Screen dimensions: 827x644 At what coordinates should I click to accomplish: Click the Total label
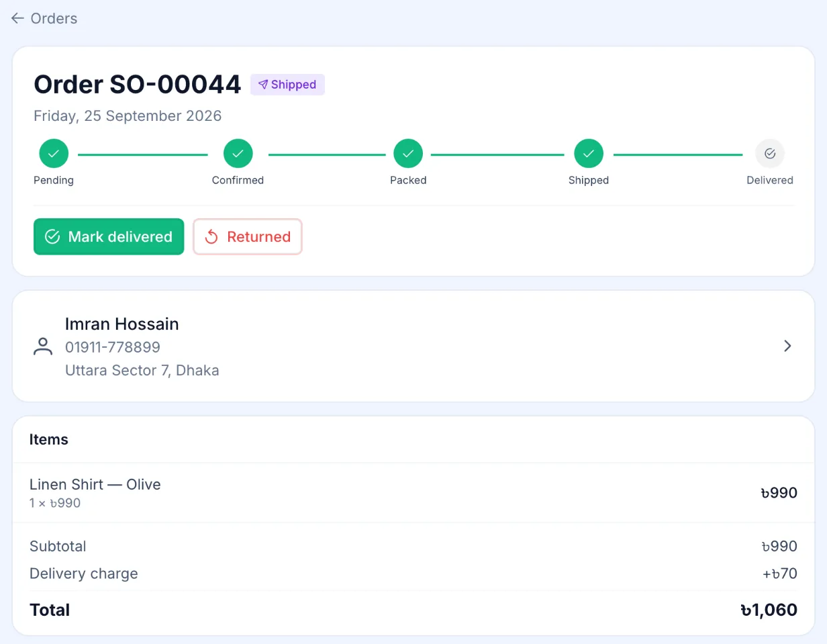pos(50,610)
